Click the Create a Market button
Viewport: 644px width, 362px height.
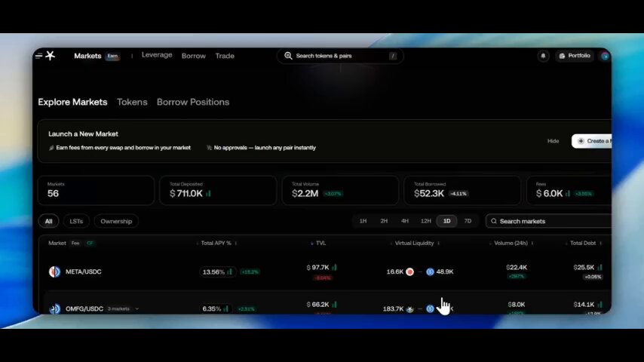[x=591, y=141]
